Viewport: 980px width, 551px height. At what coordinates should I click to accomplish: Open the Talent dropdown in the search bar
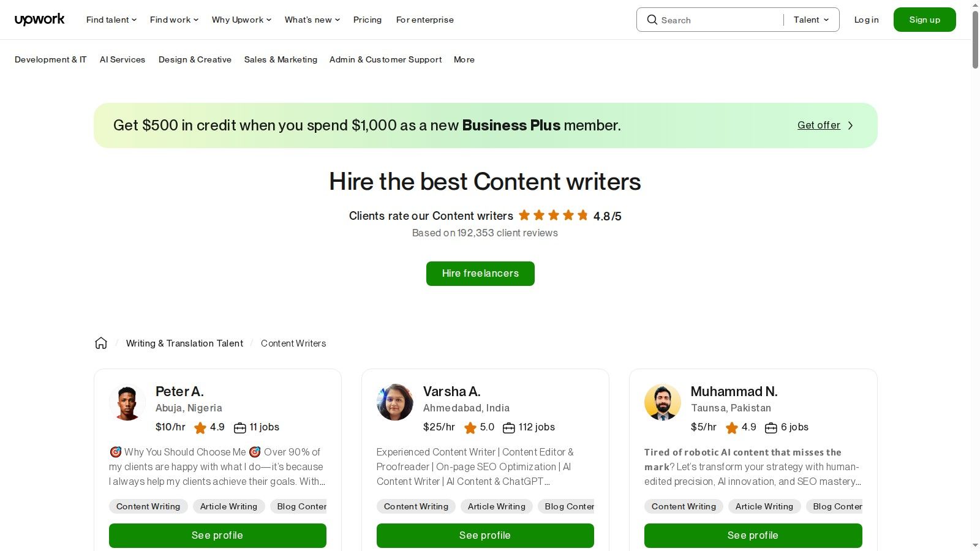pos(810,20)
